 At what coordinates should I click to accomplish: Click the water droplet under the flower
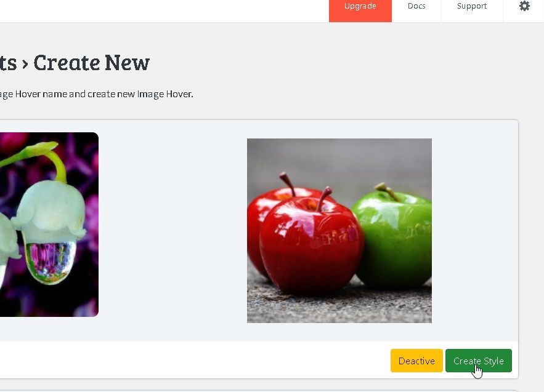(51, 262)
